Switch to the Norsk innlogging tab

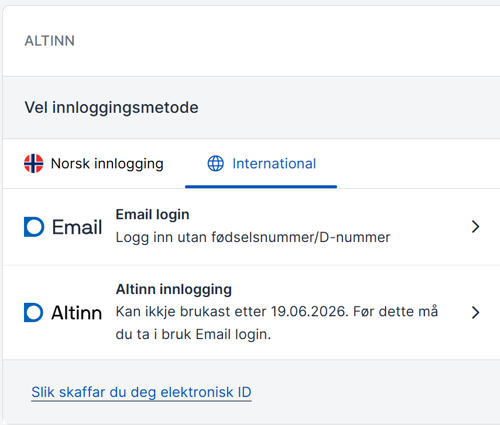[x=94, y=164]
